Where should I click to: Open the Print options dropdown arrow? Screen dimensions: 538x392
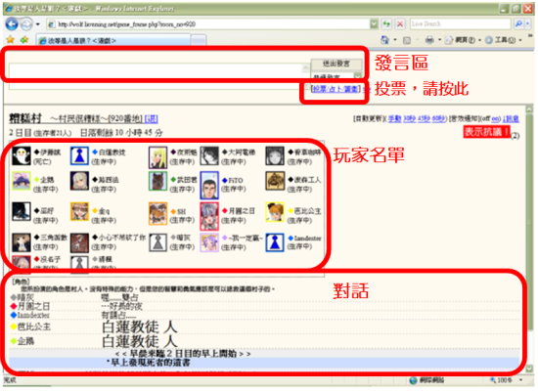439,40
